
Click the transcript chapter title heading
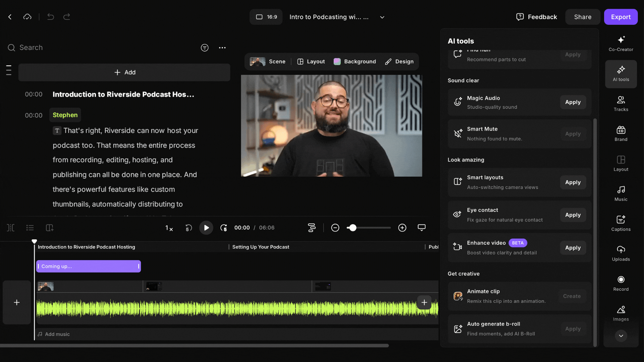point(123,95)
